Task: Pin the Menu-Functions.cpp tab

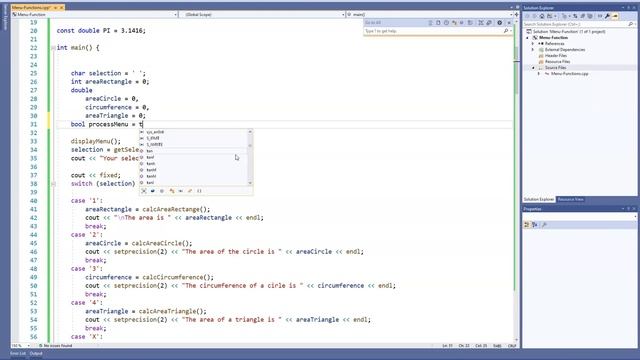Action: pos(56,7)
